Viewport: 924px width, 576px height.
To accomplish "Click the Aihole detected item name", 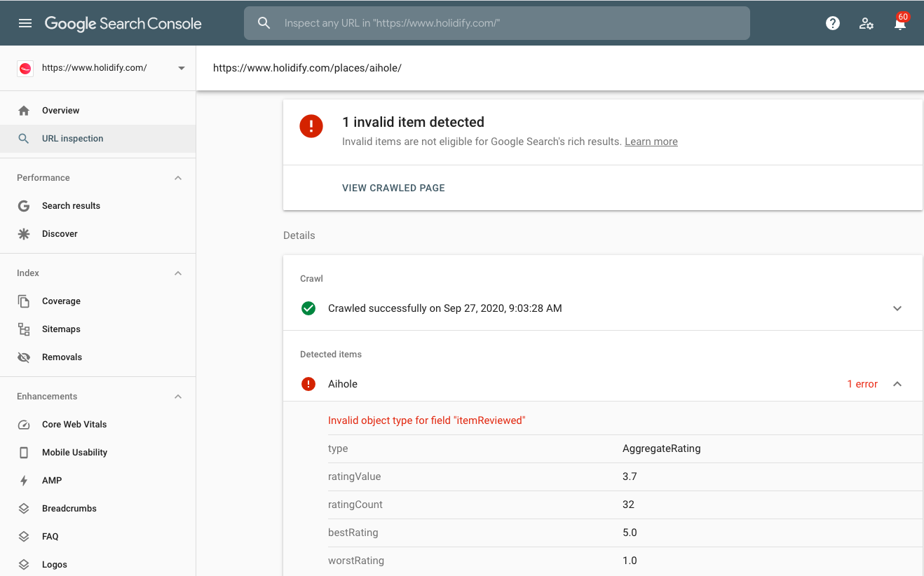I will click(x=343, y=384).
